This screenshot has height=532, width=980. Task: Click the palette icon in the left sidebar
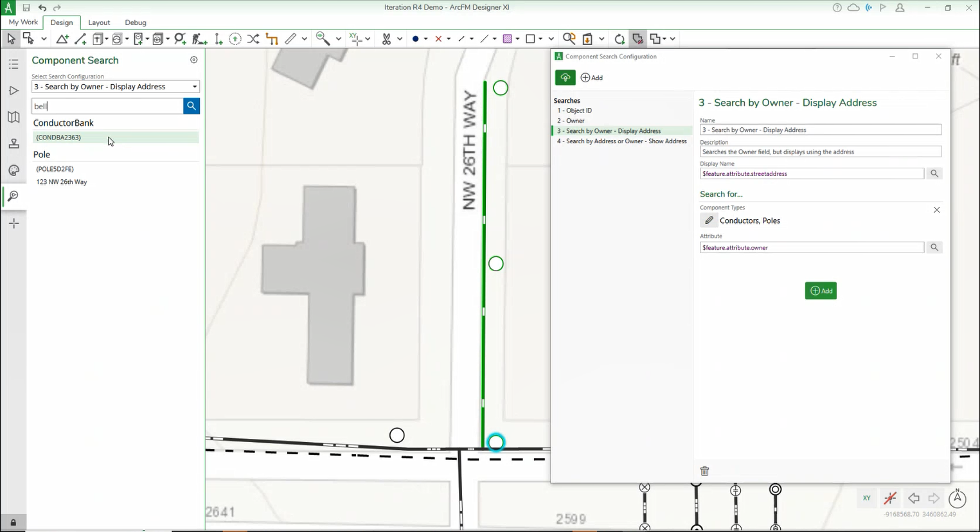tap(14, 170)
